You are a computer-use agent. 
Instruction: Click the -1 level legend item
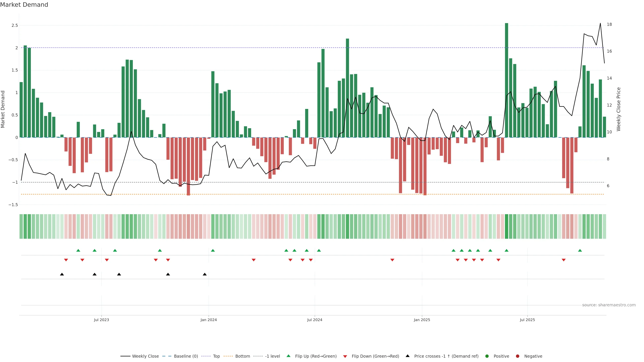pyautogui.click(x=272, y=356)
